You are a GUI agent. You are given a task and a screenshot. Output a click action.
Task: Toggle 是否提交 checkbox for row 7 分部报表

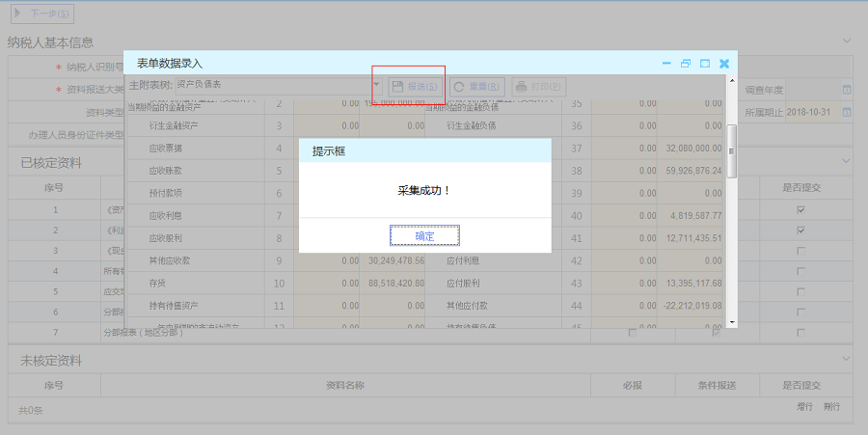[800, 333]
